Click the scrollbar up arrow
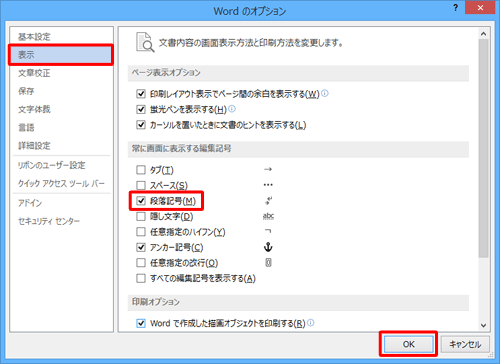Viewport: 500px width, 364px height. [484, 34]
